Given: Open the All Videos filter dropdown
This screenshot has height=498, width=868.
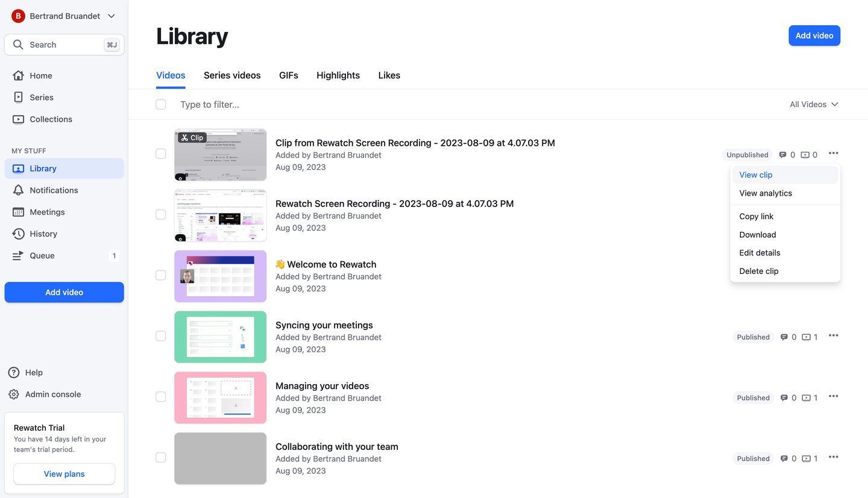Looking at the screenshot, I should pyautogui.click(x=814, y=104).
